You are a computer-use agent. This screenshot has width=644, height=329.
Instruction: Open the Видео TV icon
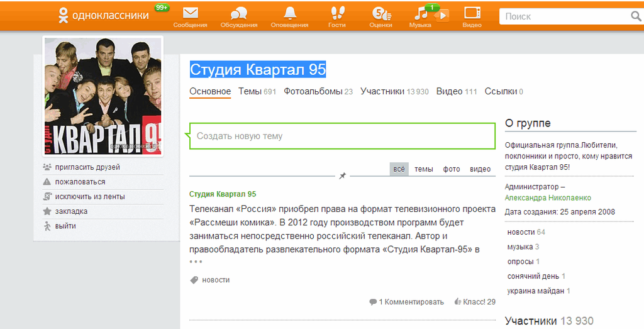[x=472, y=13]
